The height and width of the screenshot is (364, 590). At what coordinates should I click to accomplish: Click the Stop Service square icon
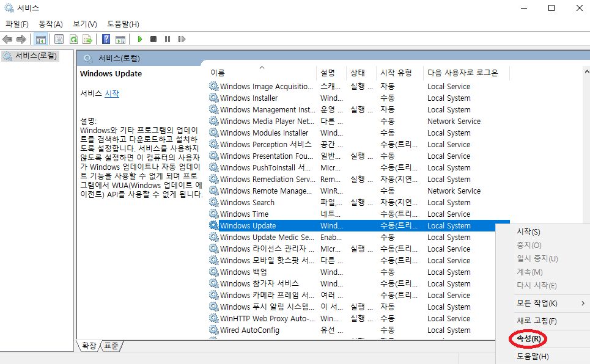pos(153,39)
